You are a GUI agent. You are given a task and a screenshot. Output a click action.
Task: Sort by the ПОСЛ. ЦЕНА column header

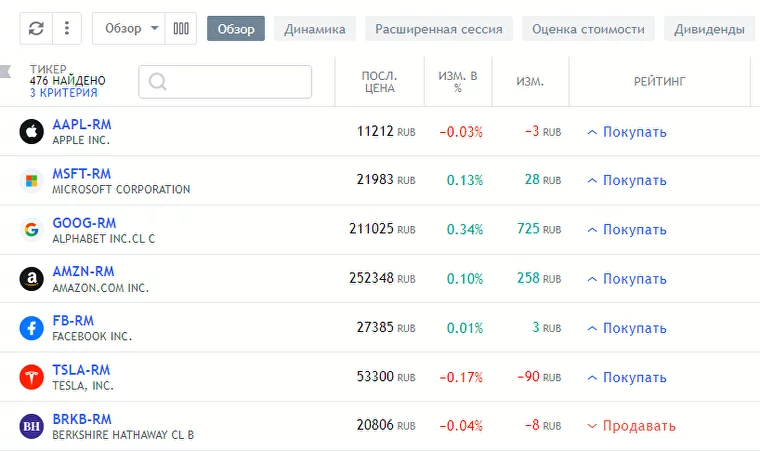point(380,81)
